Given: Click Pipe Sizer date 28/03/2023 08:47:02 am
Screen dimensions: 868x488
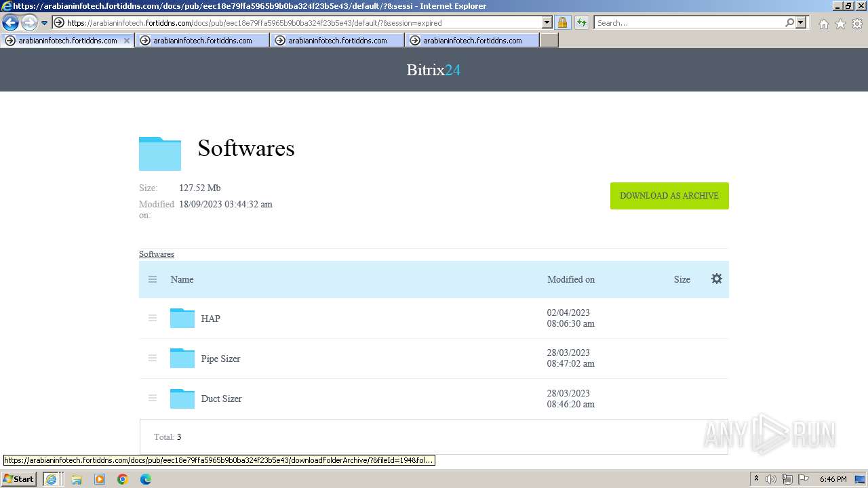Looking at the screenshot, I should (x=571, y=358).
